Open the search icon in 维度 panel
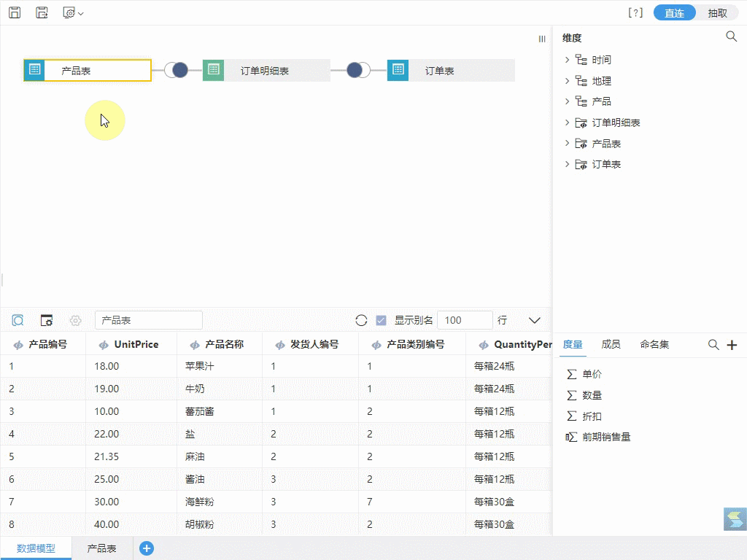Screen dimensions: 747x560 (x=731, y=36)
